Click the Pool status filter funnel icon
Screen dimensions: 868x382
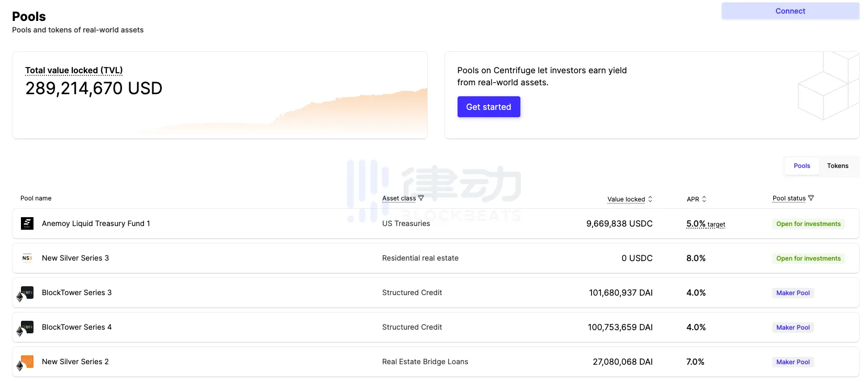(x=811, y=198)
